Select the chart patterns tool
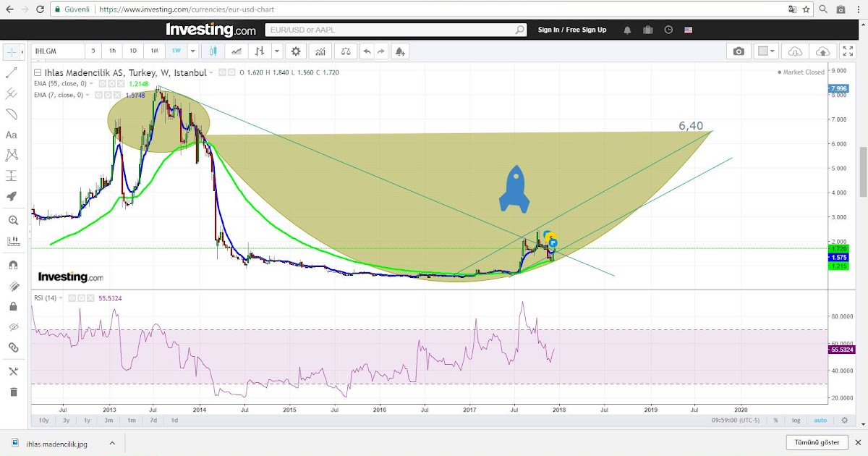The height and width of the screenshot is (456, 868). (x=12, y=155)
